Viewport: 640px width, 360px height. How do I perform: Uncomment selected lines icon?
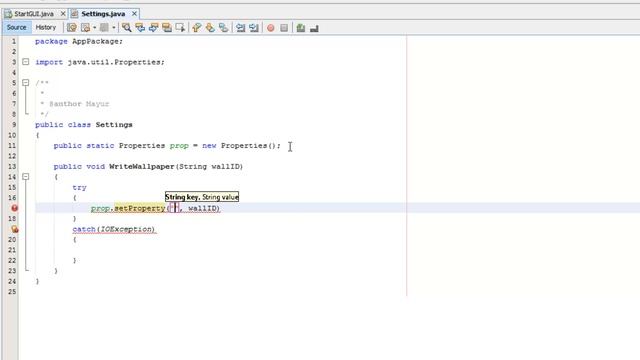pos(314,28)
